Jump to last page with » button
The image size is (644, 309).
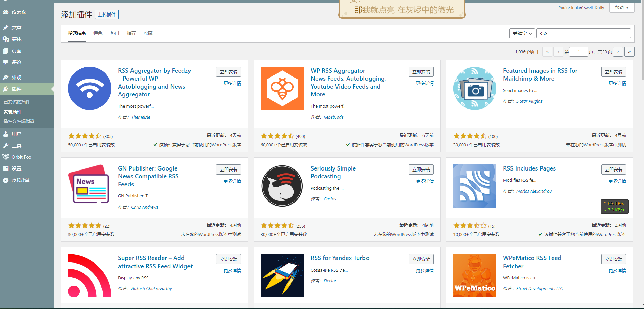[x=629, y=52]
